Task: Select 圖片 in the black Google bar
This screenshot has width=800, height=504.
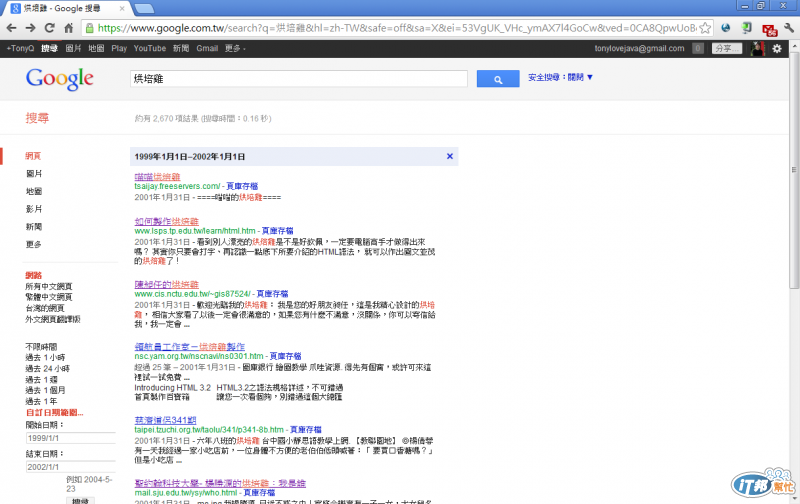Action: point(73,48)
